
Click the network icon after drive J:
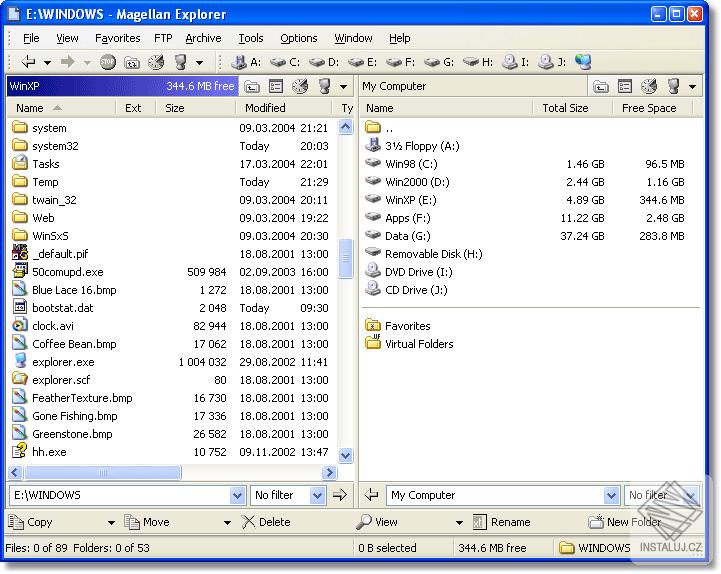coord(583,62)
